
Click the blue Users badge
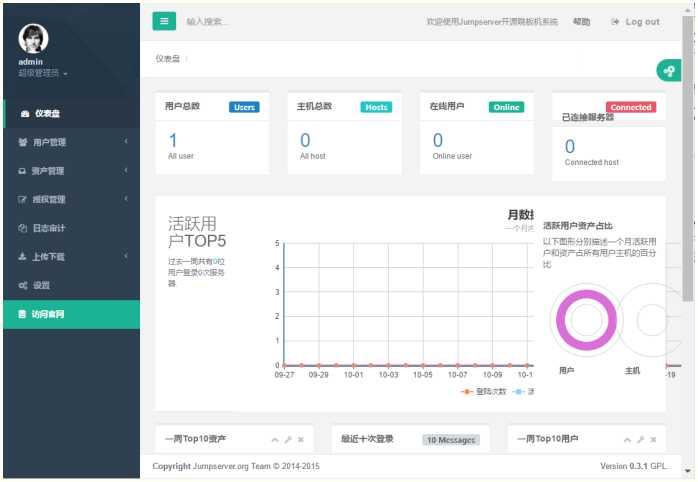point(244,107)
